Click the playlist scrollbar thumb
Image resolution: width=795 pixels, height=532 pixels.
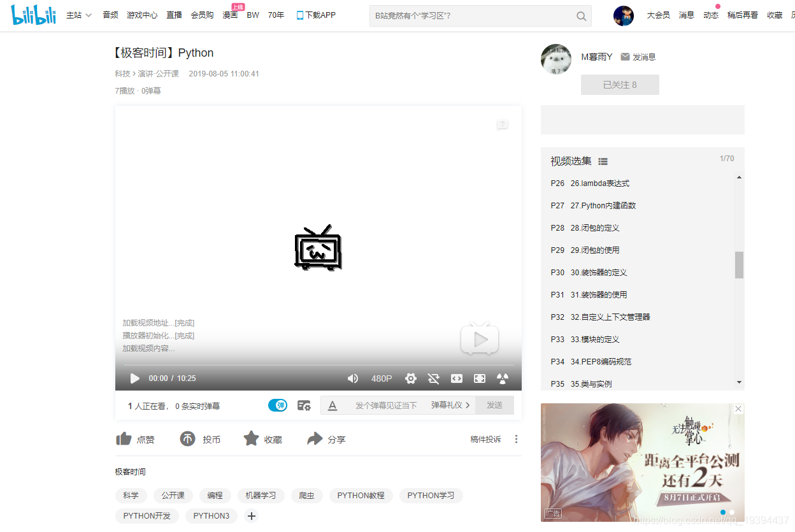739,265
